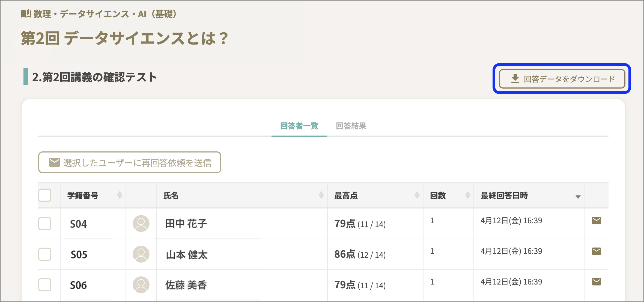This screenshot has height=302, width=644.
Task: Click the answer date in the S04 row
Action: (511, 220)
